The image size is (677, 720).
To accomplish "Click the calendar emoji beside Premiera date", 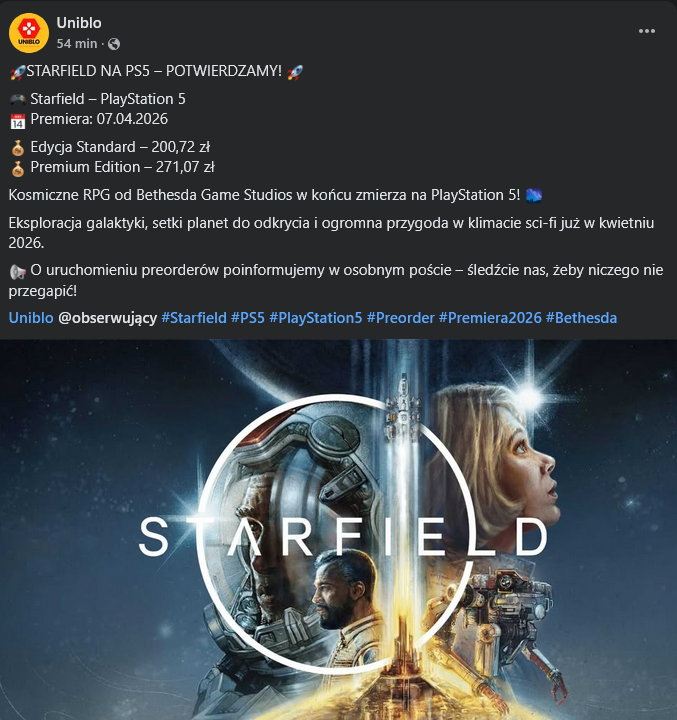I will [17, 121].
